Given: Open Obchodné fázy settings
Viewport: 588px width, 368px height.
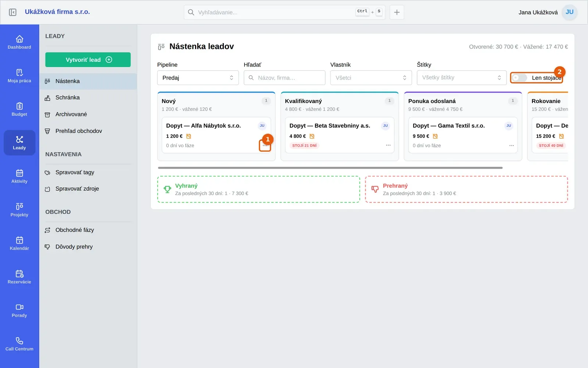Looking at the screenshot, I should [88, 230].
